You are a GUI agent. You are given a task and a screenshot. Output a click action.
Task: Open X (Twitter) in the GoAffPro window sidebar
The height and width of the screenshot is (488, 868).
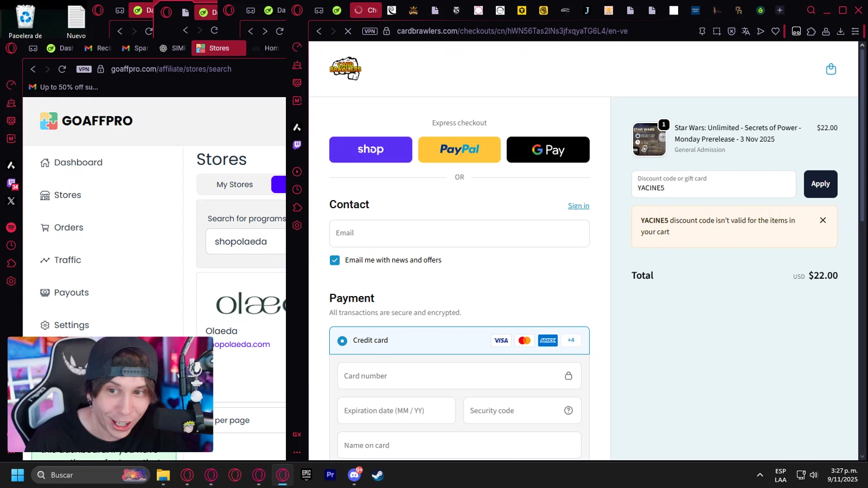click(11, 201)
